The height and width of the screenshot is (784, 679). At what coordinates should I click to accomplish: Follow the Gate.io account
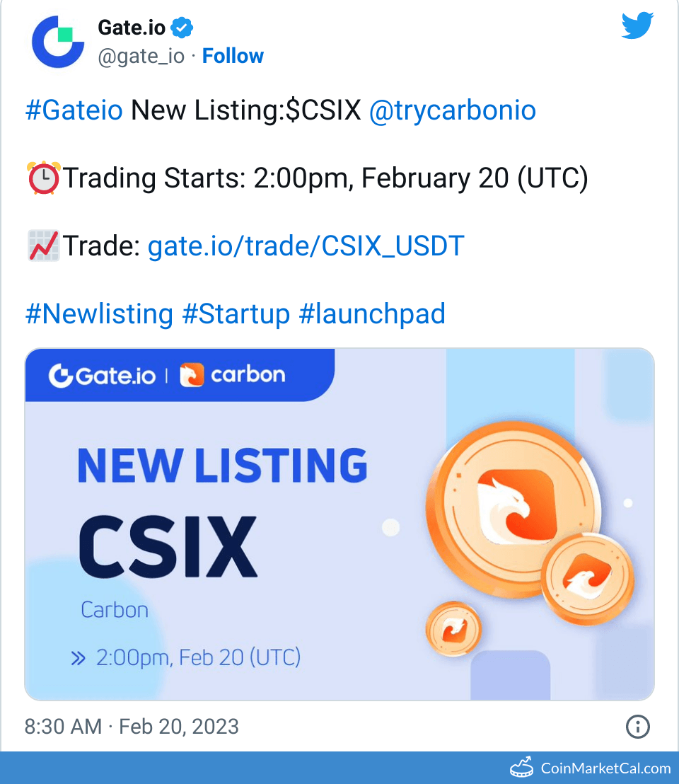[x=233, y=56]
